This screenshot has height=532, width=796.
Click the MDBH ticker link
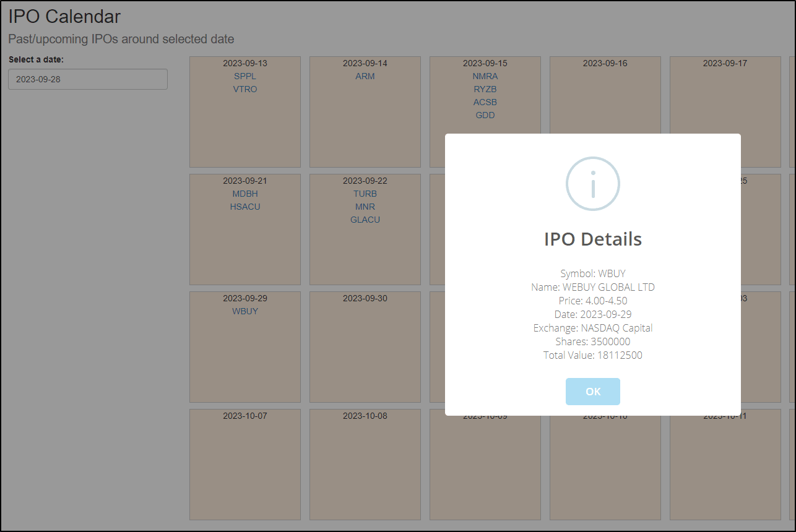point(245,194)
